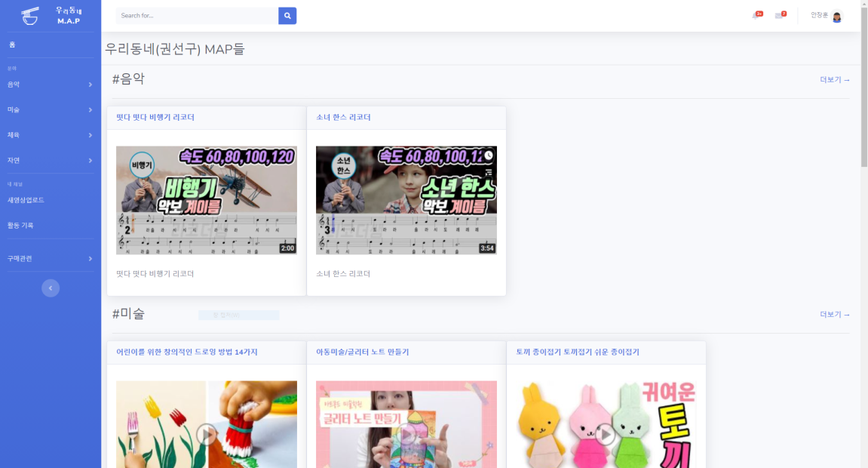Expand the 체육 sidebar category

(x=50, y=135)
